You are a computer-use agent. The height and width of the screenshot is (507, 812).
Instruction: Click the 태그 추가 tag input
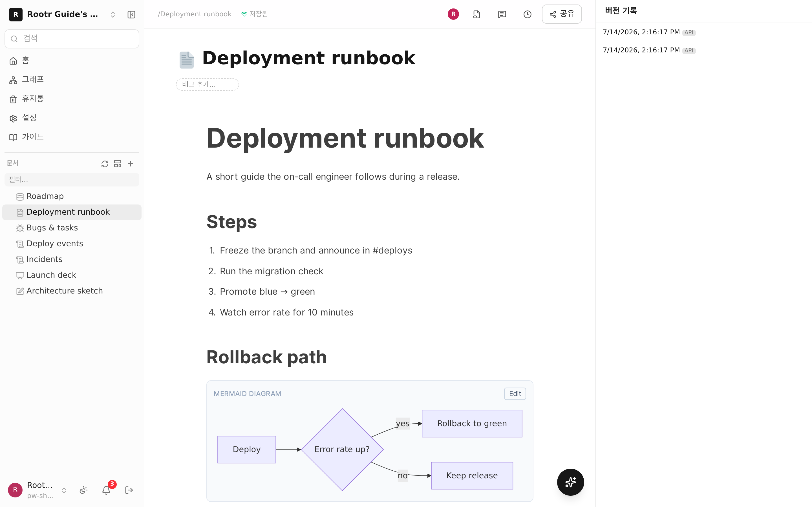pyautogui.click(x=207, y=84)
